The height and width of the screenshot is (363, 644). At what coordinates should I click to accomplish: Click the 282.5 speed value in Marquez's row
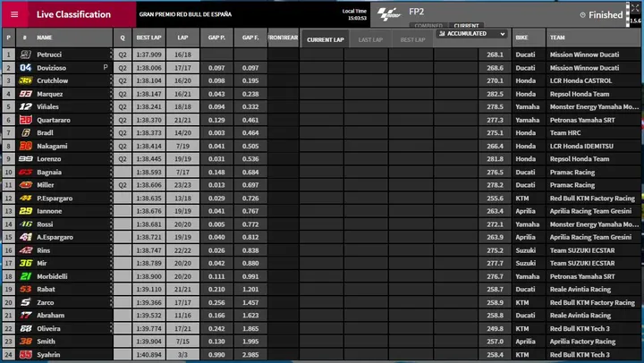coord(495,94)
